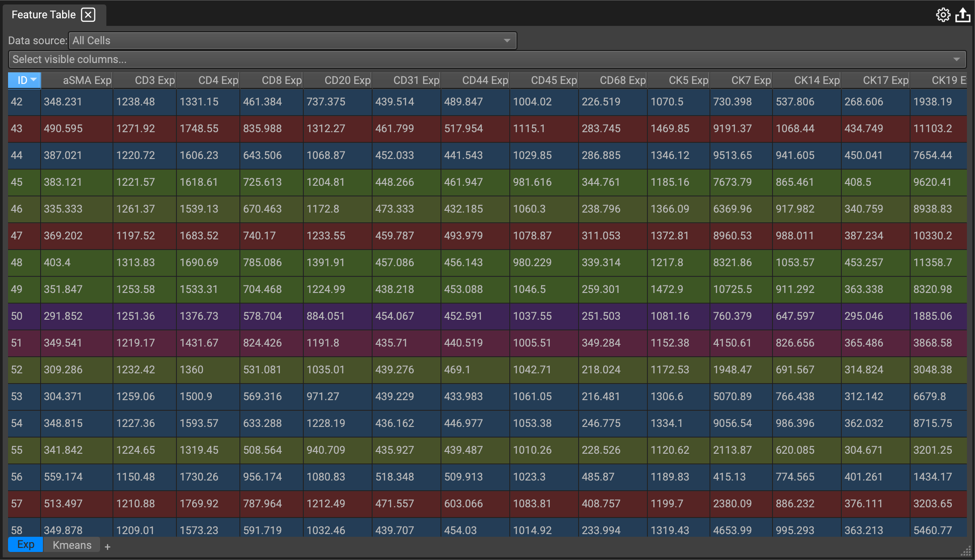975x560 pixels.
Task: Click cell value 10330.2
Action: point(933,236)
